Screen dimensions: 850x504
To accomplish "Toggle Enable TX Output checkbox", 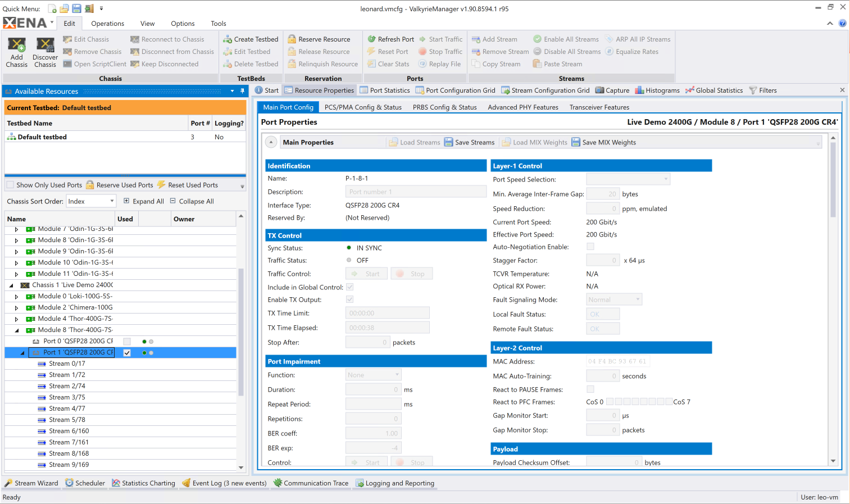I will pyautogui.click(x=349, y=299).
